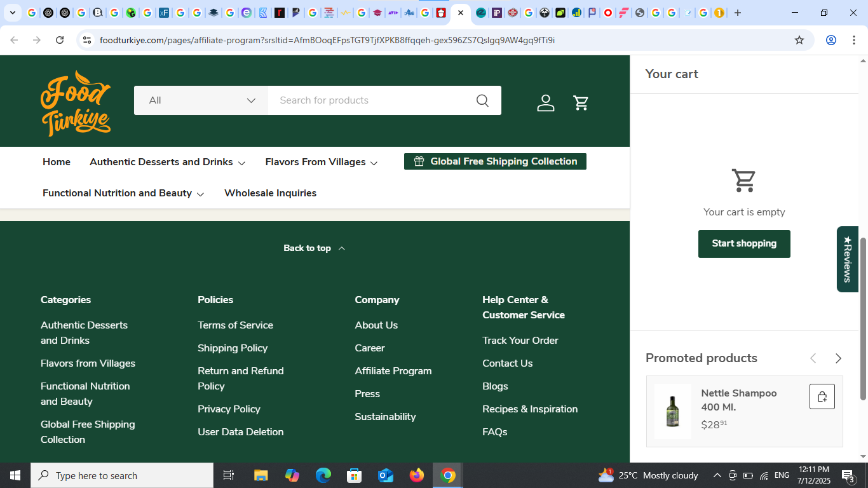View site information icon in address bar
Screen dimensions: 868x488
click(87, 40)
